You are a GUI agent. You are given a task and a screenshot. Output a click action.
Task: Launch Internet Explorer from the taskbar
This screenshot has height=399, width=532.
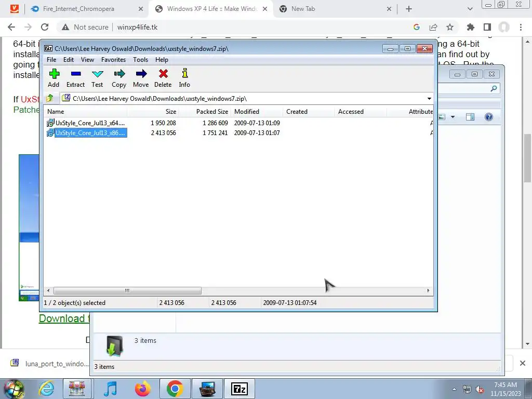[46, 389]
